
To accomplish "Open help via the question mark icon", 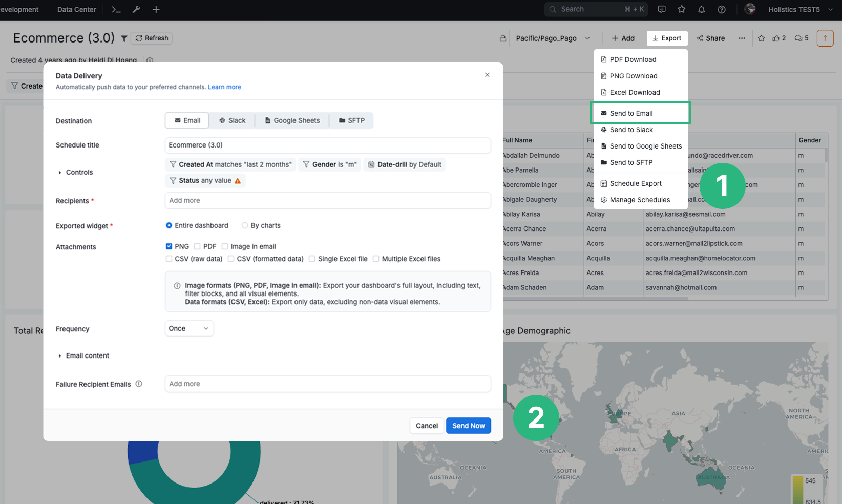I will click(x=722, y=9).
